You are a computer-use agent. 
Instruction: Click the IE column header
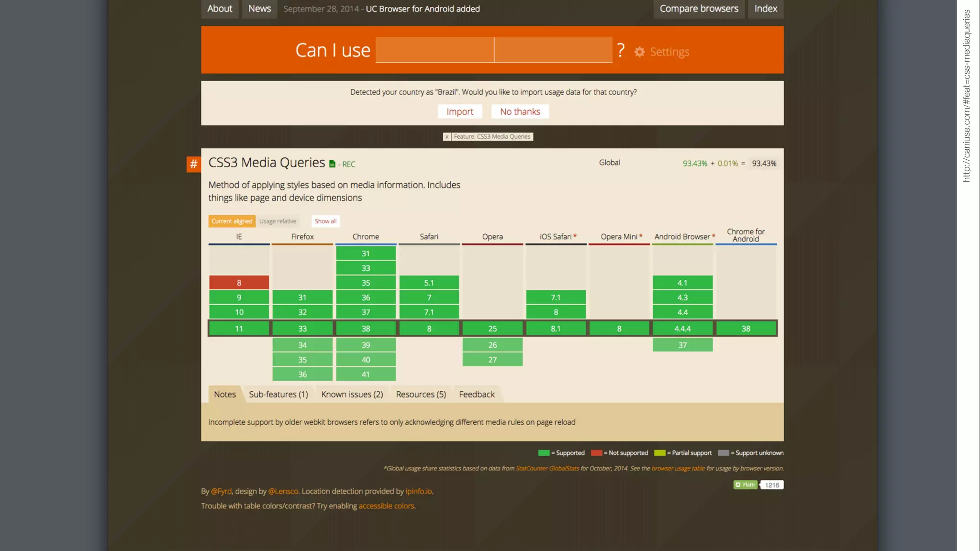click(x=239, y=237)
